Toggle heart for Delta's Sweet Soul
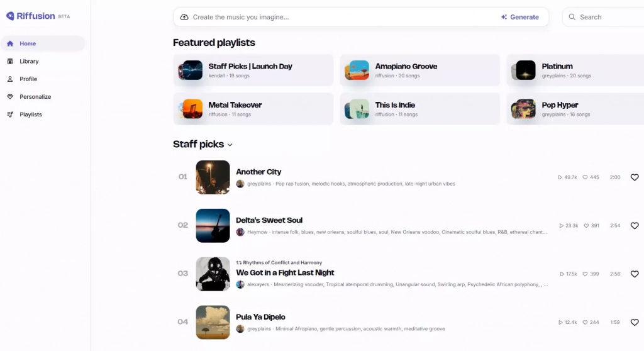The image size is (644, 351). (635, 226)
